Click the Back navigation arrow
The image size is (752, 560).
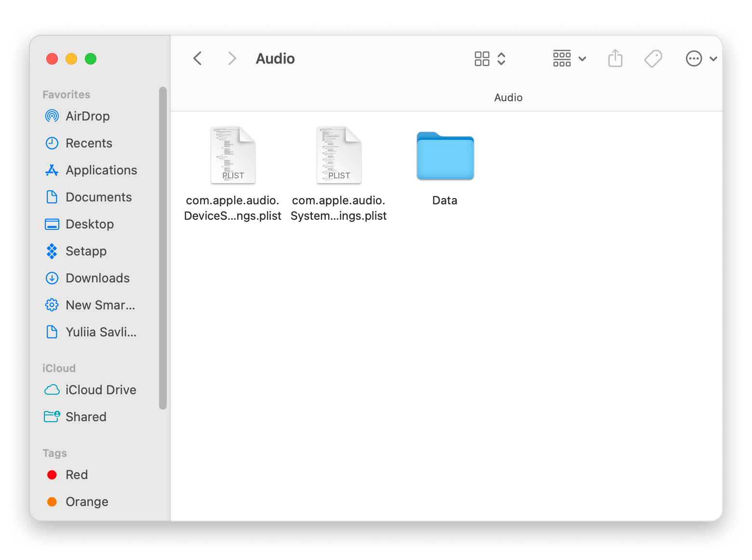[198, 59]
